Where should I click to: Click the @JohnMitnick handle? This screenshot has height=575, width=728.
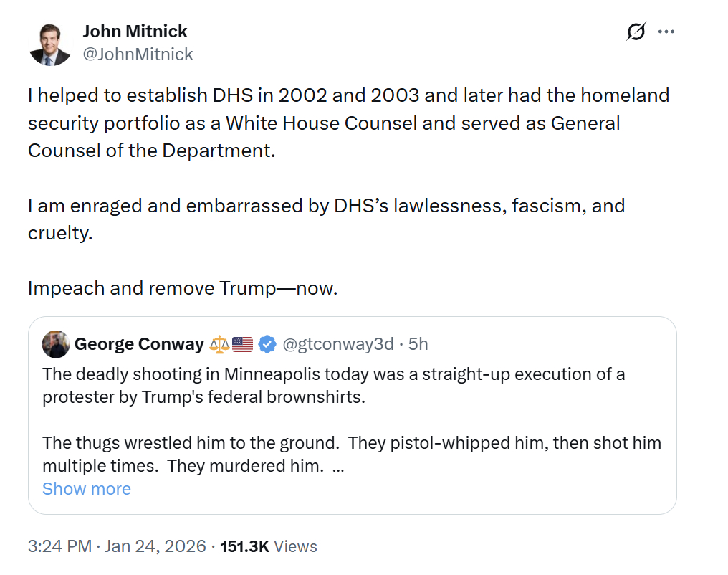(138, 54)
